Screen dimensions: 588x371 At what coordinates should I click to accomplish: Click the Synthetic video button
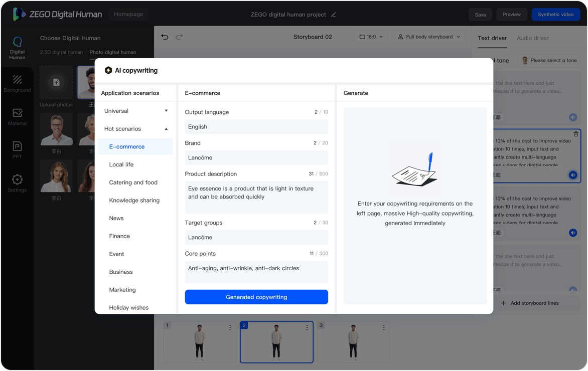point(555,15)
